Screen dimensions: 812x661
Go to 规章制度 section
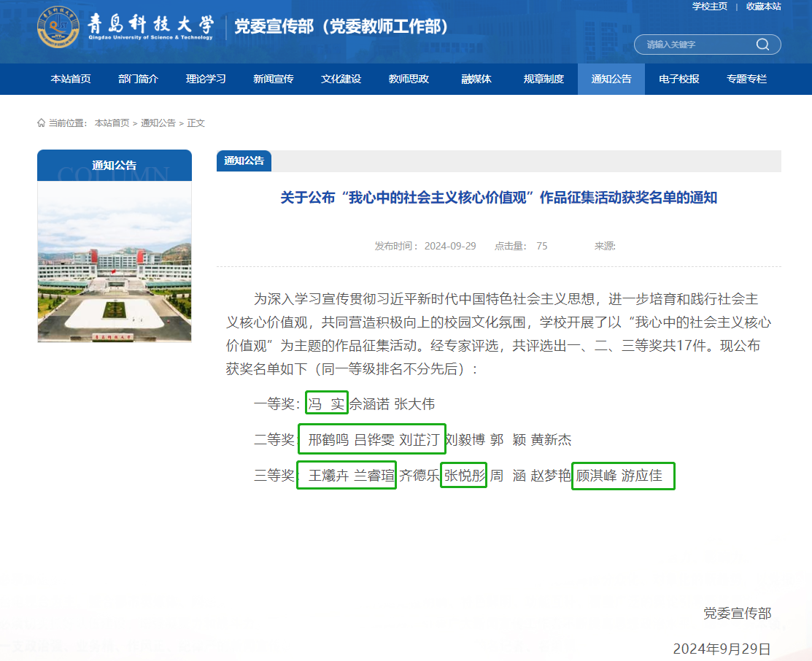[x=544, y=79]
